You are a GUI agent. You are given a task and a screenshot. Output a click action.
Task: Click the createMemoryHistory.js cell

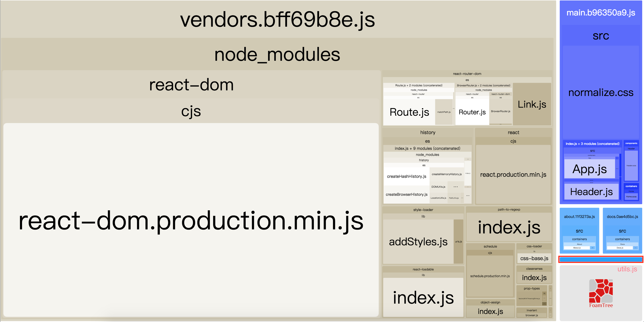(446, 174)
